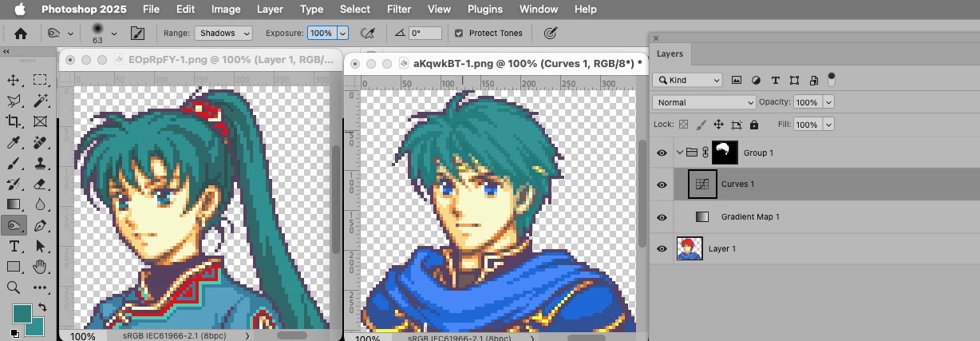This screenshot has width=980, height=341.
Task: Click the Home icon in options bar
Action: tap(21, 34)
